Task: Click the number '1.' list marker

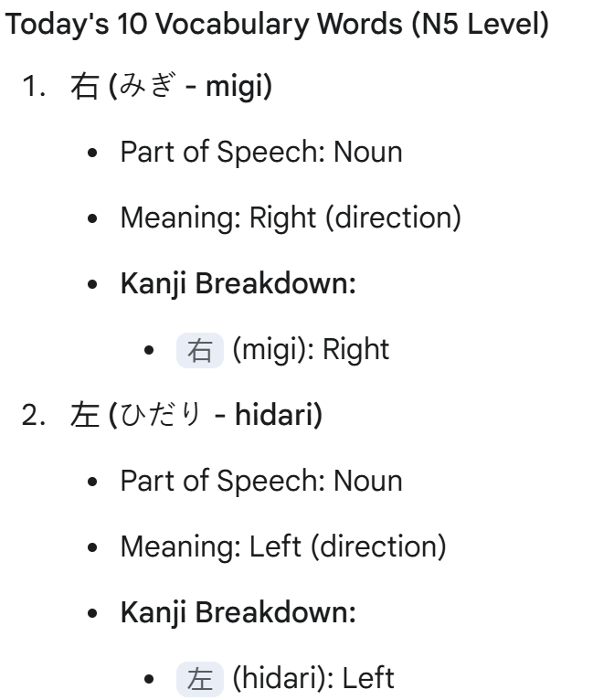Action: tap(34, 86)
